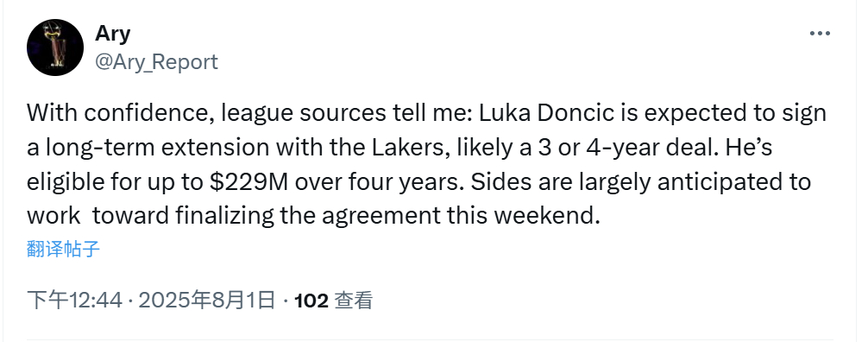Open the 下午12:44 timestamp permalink
The height and width of the screenshot is (342, 868).
[75, 301]
